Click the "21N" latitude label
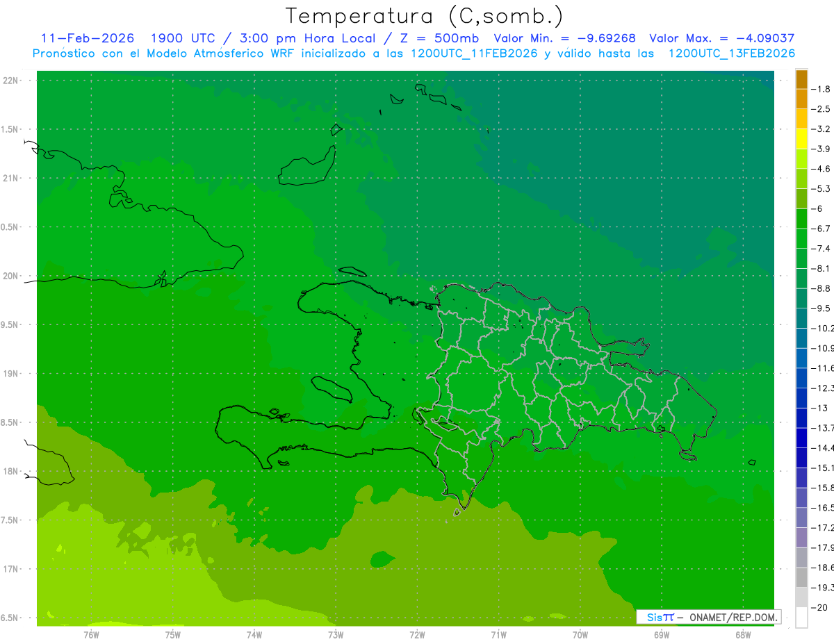The width and height of the screenshot is (834, 644). (11, 179)
